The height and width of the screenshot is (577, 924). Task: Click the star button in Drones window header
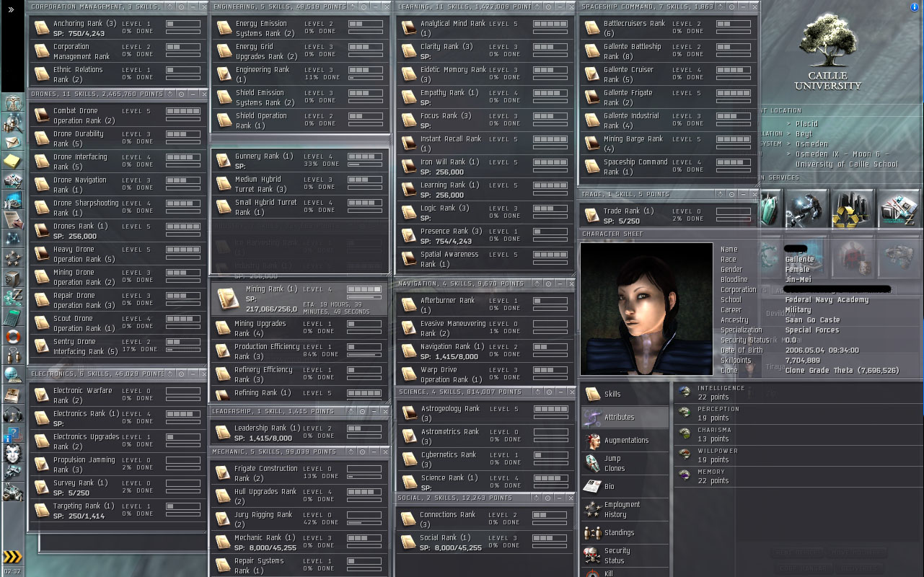(x=170, y=94)
